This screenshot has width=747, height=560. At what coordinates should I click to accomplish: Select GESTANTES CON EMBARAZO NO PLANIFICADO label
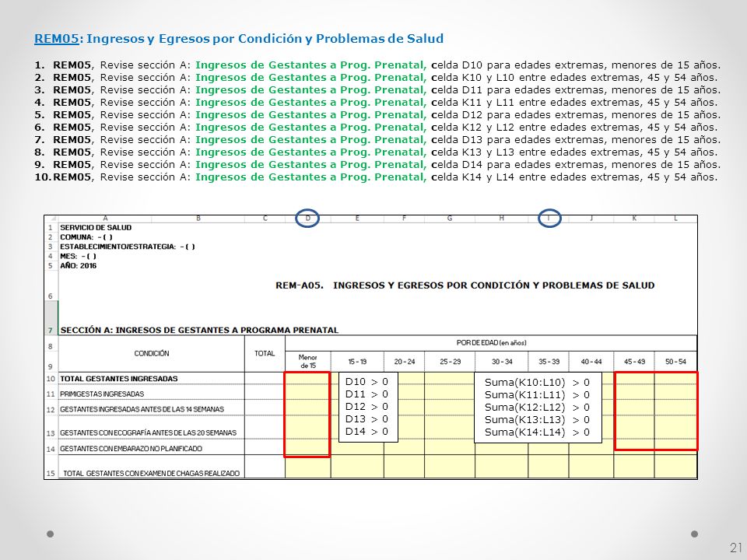[x=131, y=449]
